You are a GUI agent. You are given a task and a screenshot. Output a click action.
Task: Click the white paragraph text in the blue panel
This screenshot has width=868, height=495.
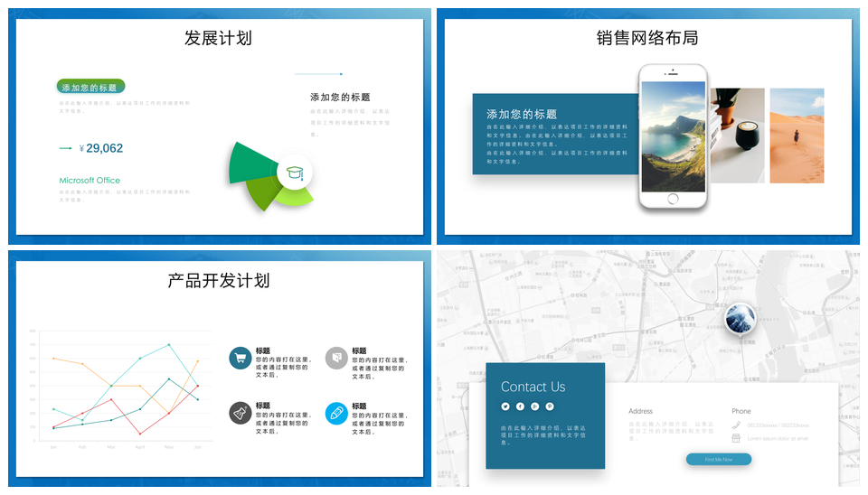pos(557,145)
